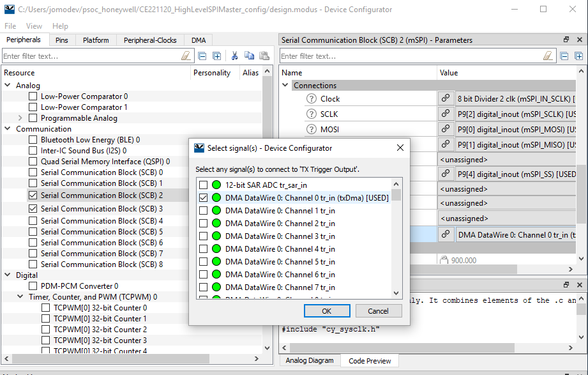Image resolution: width=588 pixels, height=375 pixels.
Task: Check DMA DataWire 0: Channel 7 tr_in
Action: 203,287
